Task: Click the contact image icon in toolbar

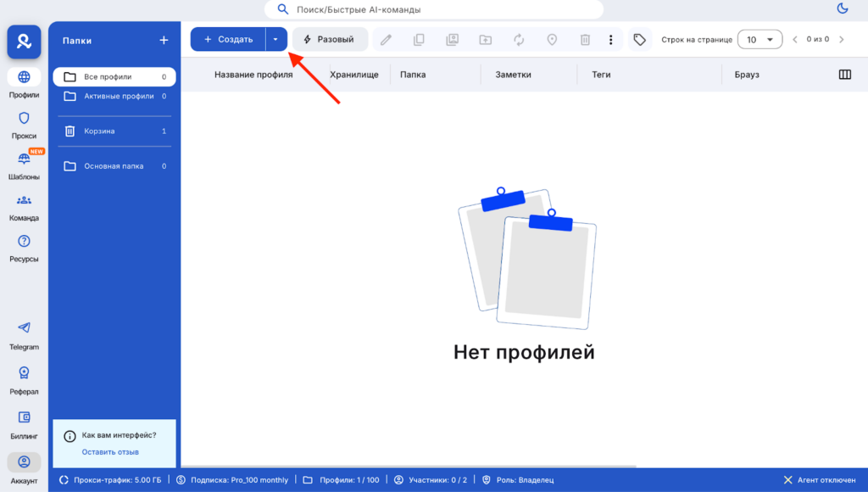Action: 453,39
